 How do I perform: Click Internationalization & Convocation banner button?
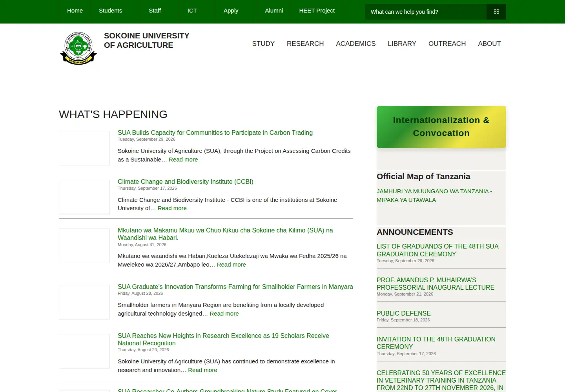(x=441, y=127)
